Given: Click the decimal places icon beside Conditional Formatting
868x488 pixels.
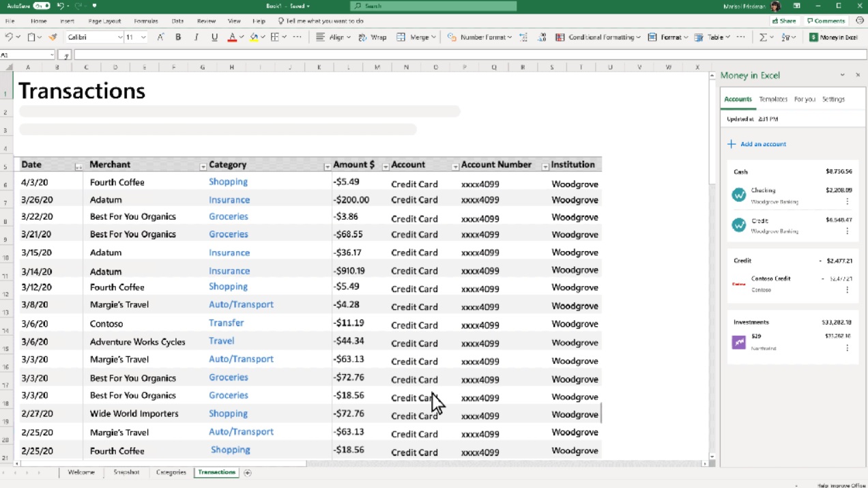Looking at the screenshot, I should [542, 37].
